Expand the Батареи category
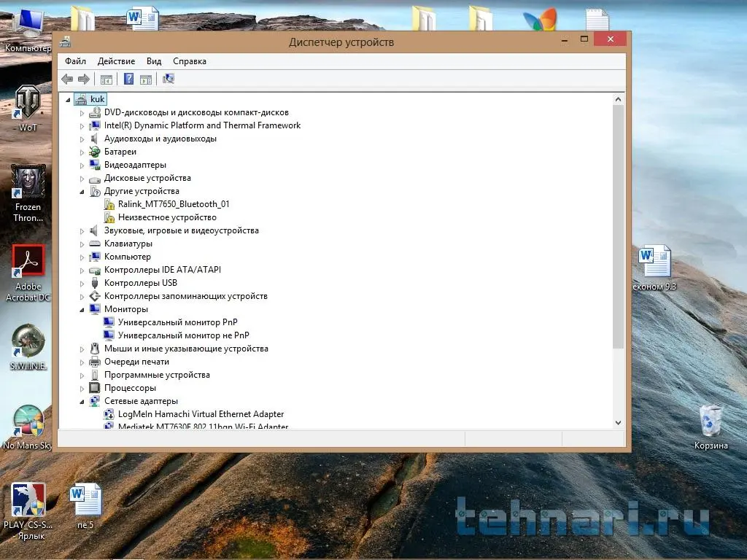This screenshot has width=747, height=560. [x=82, y=152]
